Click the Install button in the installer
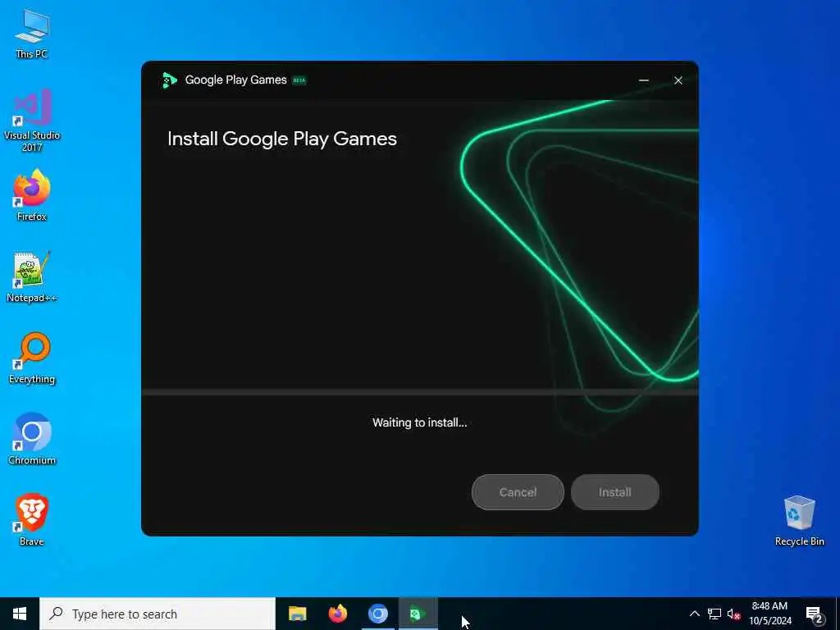840x630 pixels. pyautogui.click(x=614, y=492)
